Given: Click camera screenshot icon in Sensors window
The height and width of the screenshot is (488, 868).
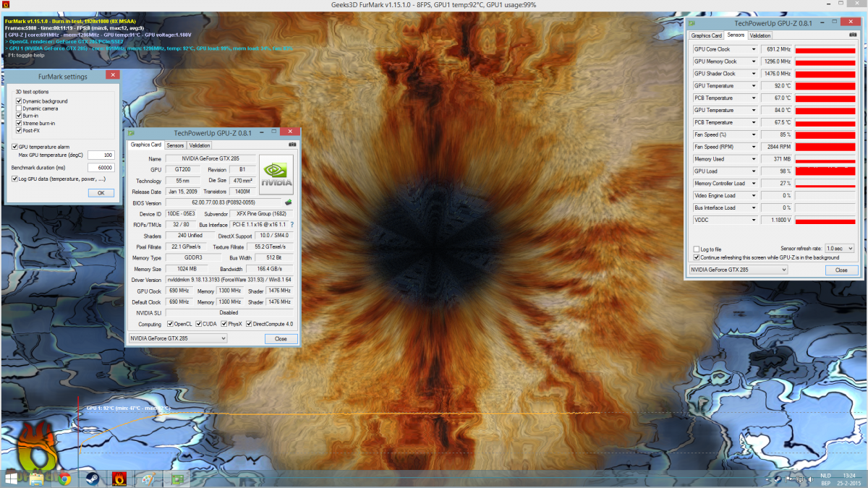Looking at the screenshot, I should 854,35.
